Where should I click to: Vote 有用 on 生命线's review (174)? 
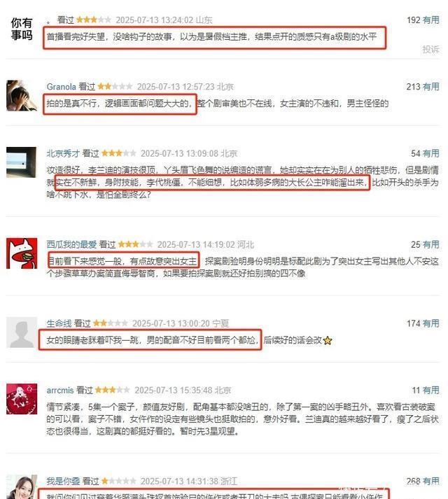[x=431, y=323]
